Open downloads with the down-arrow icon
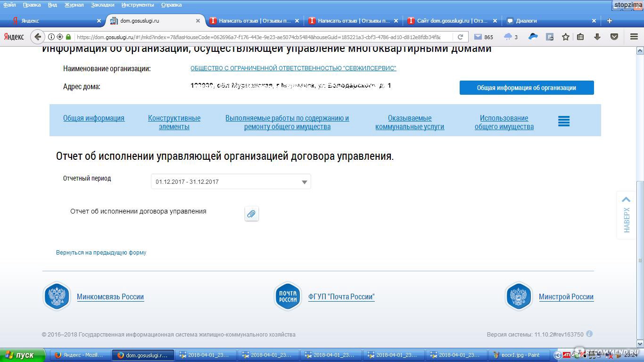The width and height of the screenshot is (644, 362). coord(597,37)
